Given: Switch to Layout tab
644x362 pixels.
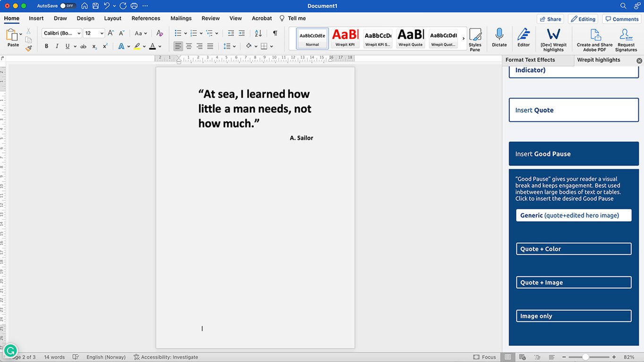Looking at the screenshot, I should [x=113, y=18].
